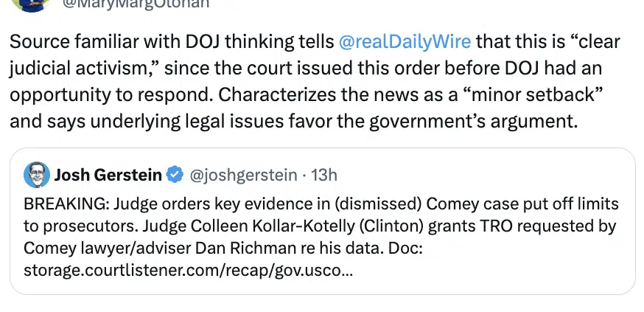Image resolution: width=644 pixels, height=312 pixels.
Task: Click Josh Gerstein's profile avatar
Action: [x=35, y=175]
